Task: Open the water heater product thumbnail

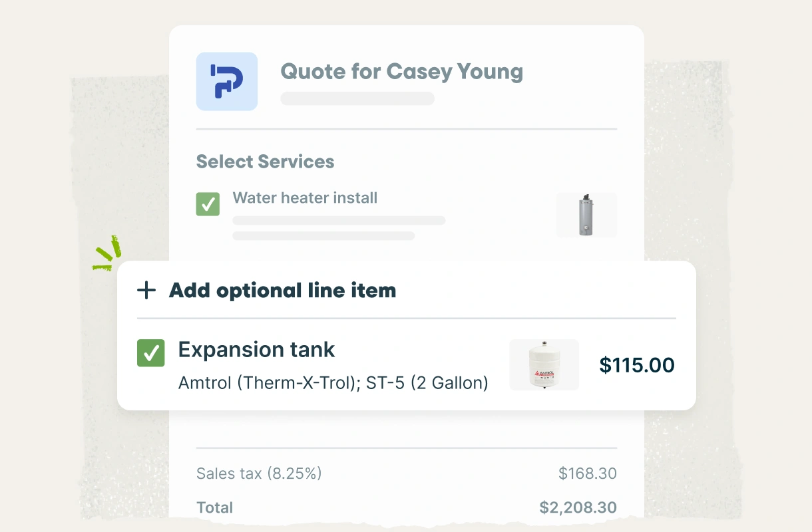Action: [x=586, y=215]
